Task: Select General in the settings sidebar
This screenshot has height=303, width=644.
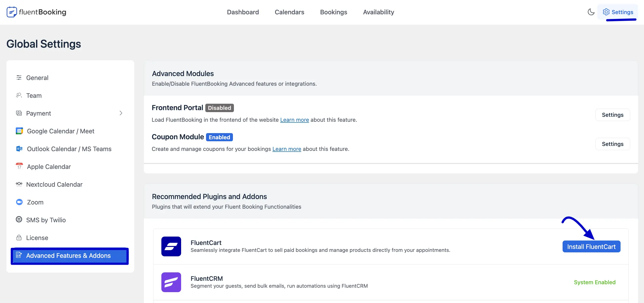Action: [70, 78]
